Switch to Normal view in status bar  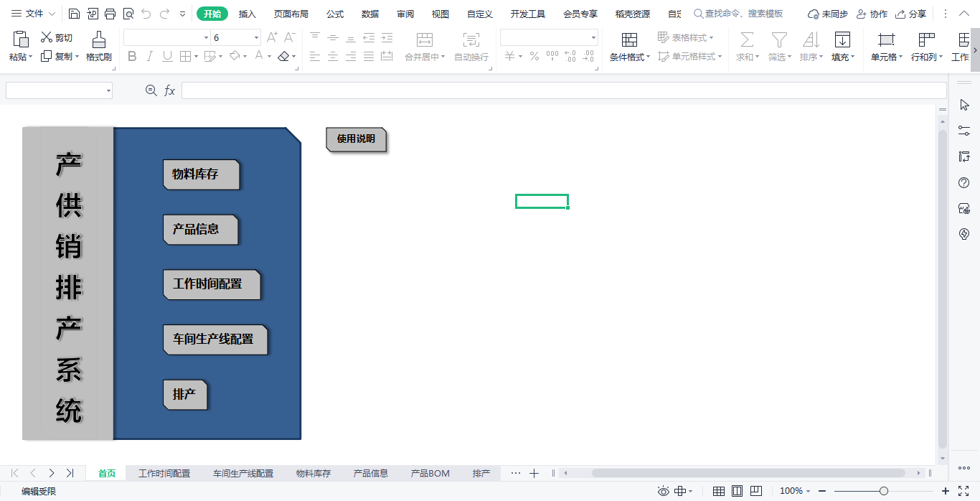(x=718, y=491)
